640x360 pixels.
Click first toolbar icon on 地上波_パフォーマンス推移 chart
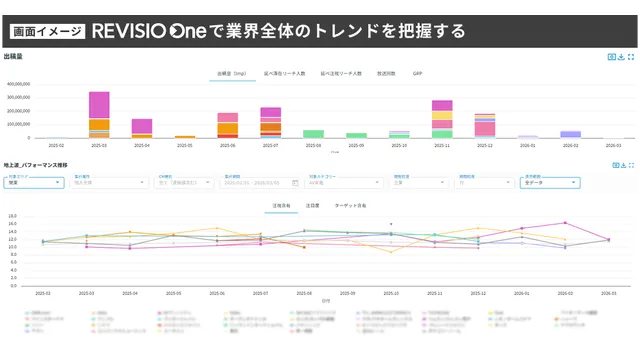[616, 165]
